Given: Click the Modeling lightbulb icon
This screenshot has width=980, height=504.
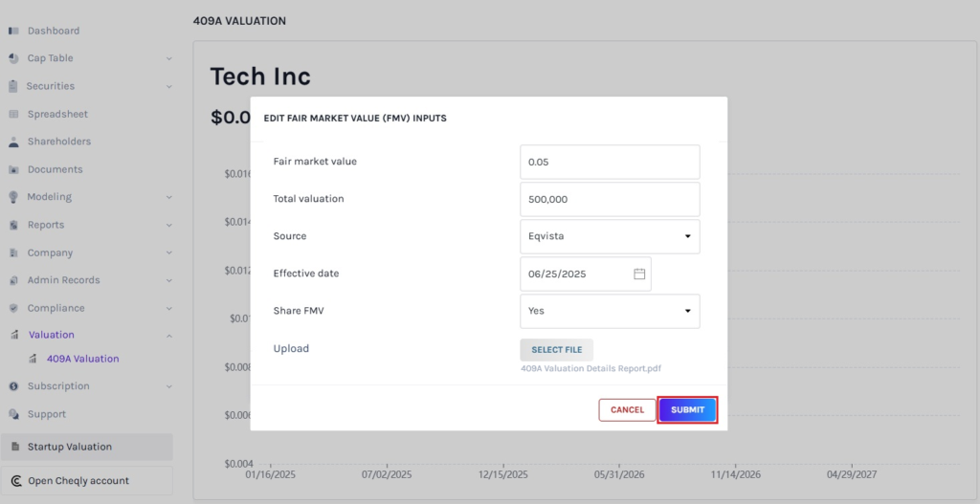Looking at the screenshot, I should tap(13, 197).
